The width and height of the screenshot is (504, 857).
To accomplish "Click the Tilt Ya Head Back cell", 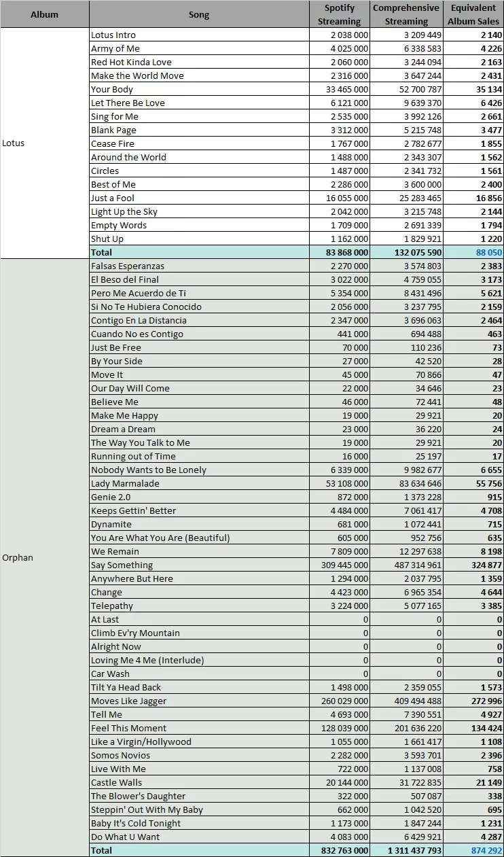I will pyautogui.click(x=199, y=687).
